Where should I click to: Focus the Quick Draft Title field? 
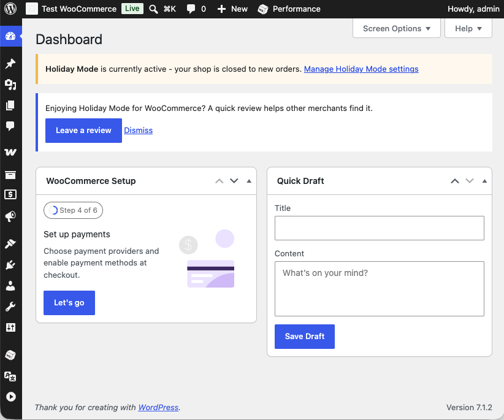(x=380, y=228)
